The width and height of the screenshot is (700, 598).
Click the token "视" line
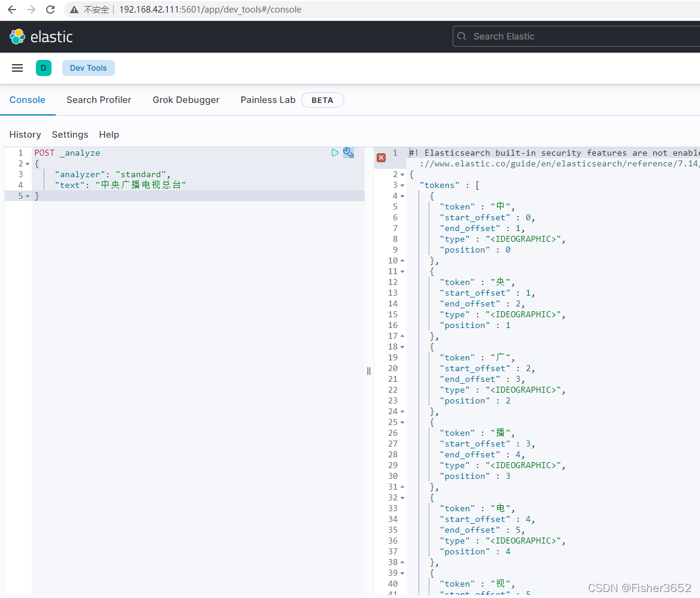[x=477, y=584]
